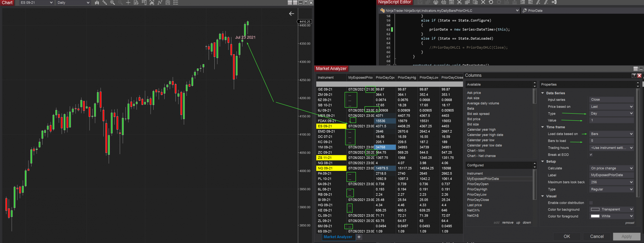This screenshot has width=644, height=243.
Task: Open the Price based on dropdown
Action: [x=612, y=107]
